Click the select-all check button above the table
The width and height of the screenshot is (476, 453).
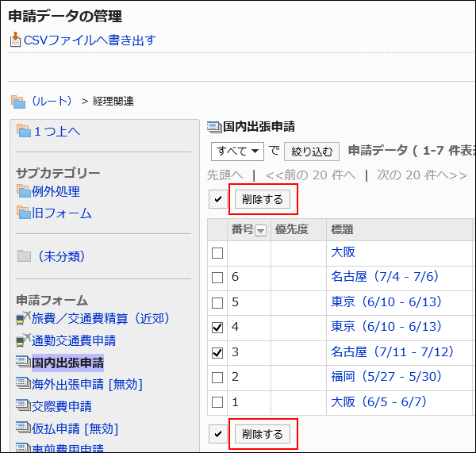click(x=218, y=199)
